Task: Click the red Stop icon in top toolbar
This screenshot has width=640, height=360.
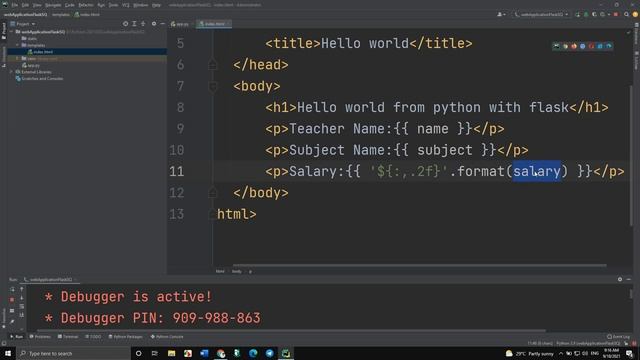Action: pyautogui.click(x=616, y=14)
